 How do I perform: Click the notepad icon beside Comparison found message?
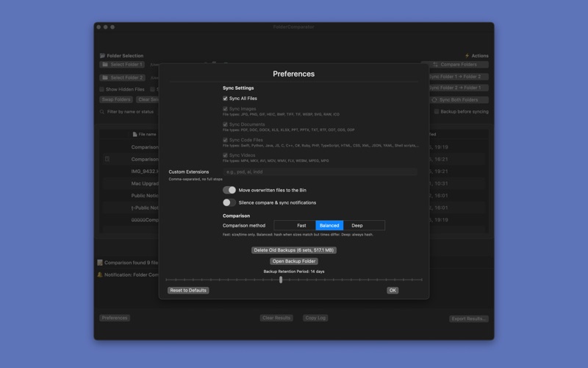tap(100, 263)
